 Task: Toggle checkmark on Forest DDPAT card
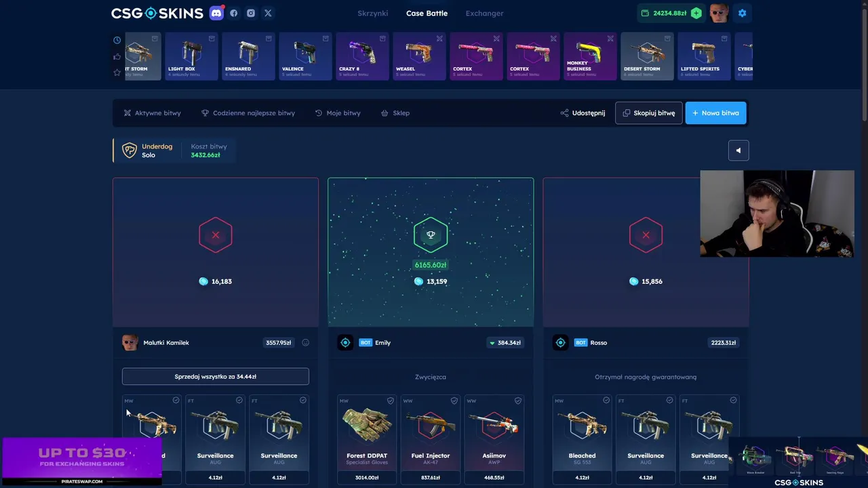[391, 401]
